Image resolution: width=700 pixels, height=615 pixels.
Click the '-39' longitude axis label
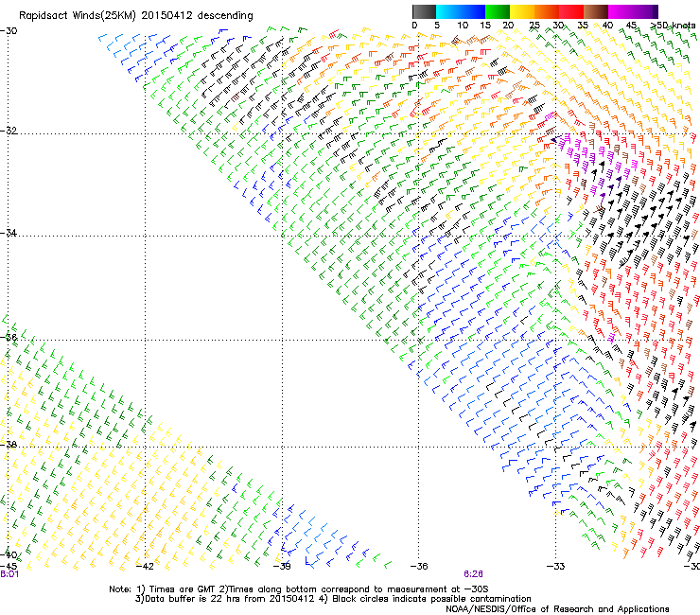(x=282, y=567)
